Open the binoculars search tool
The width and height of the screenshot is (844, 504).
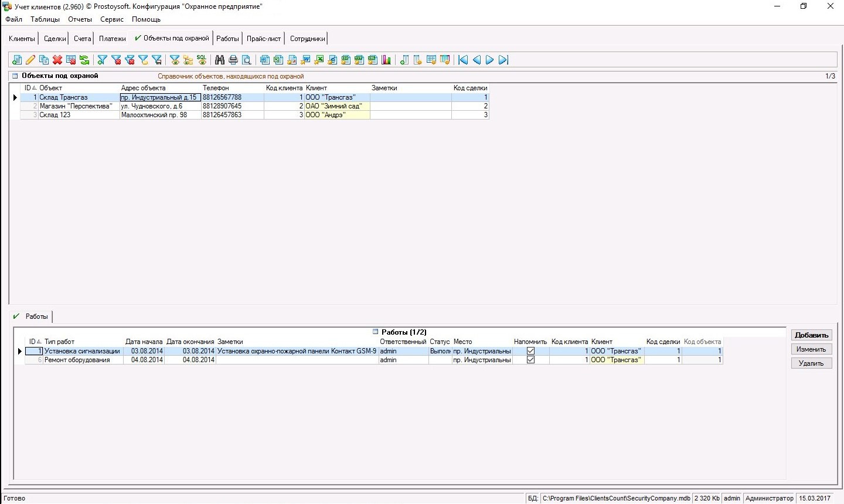[220, 60]
